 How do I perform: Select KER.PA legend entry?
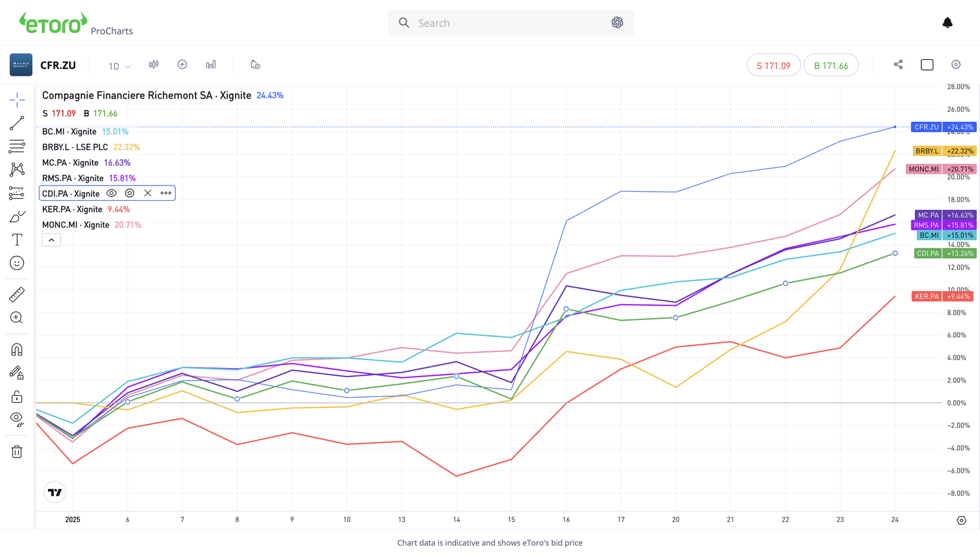[72, 209]
